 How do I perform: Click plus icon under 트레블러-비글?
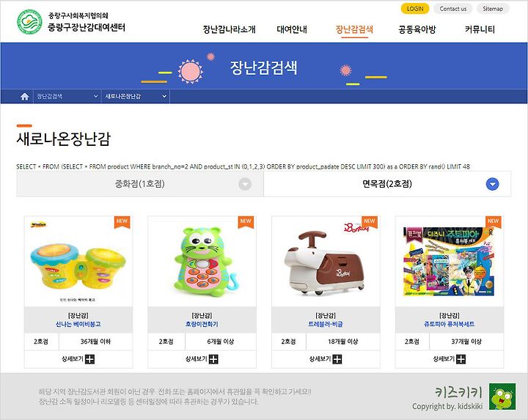(337, 359)
